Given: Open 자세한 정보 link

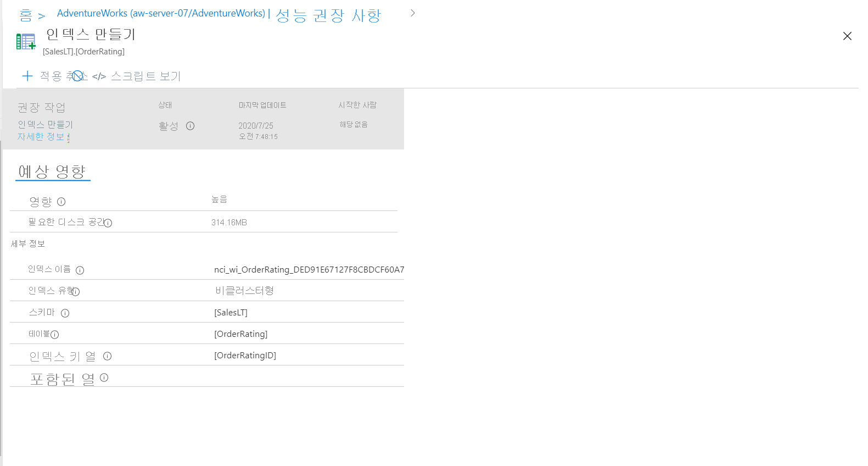Looking at the screenshot, I should point(41,136).
